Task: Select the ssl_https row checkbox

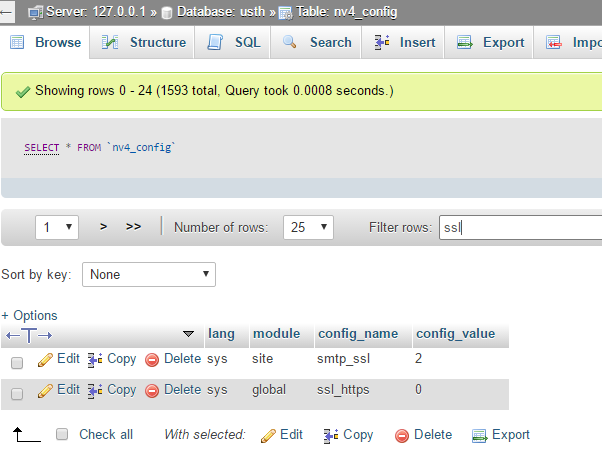Action: coord(17,394)
